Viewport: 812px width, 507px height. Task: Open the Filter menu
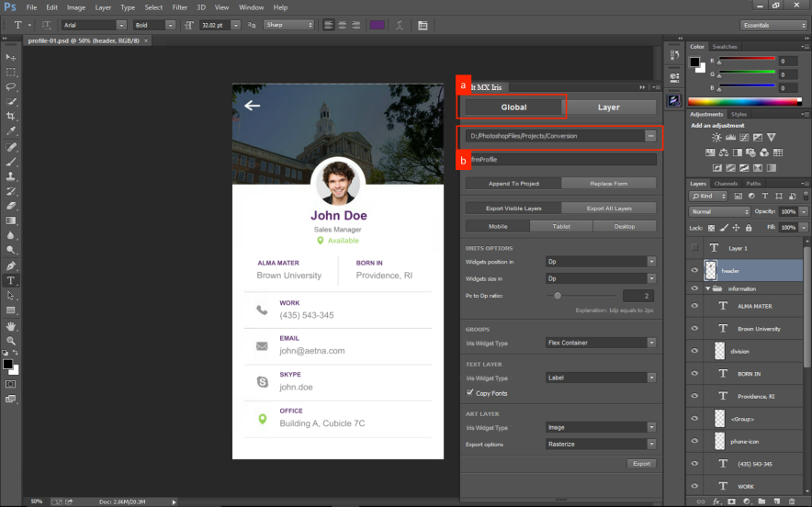[179, 6]
